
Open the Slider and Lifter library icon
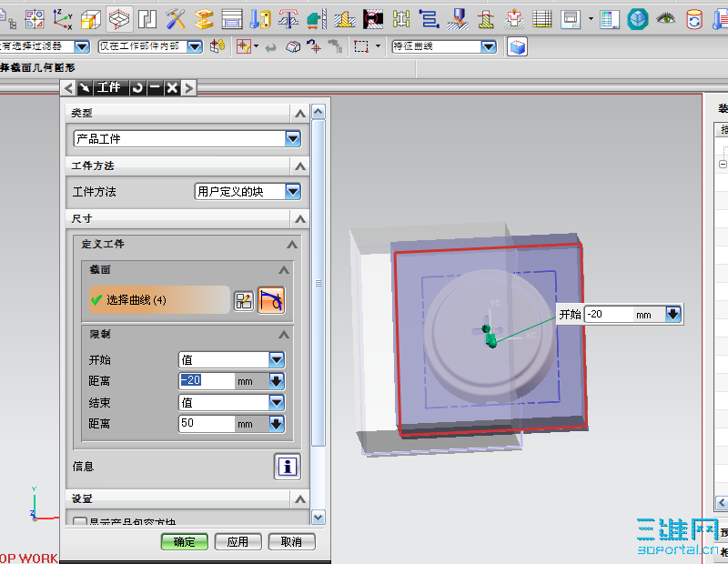[x=317, y=19]
